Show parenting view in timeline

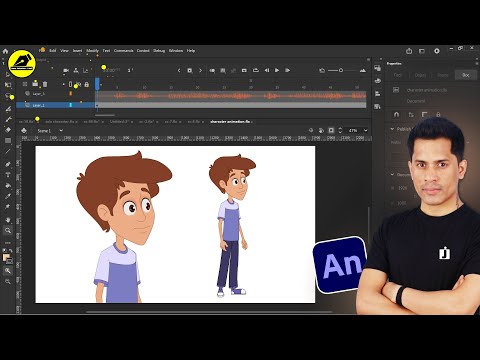coord(76,70)
